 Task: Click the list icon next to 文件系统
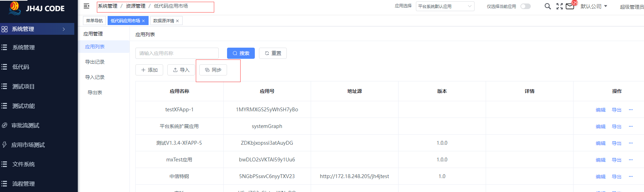click(x=4, y=164)
